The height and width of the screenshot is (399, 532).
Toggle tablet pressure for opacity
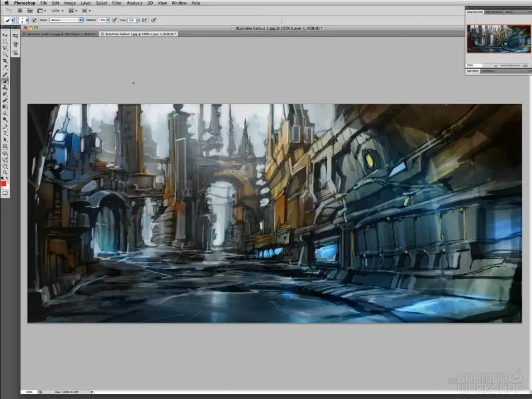point(114,20)
